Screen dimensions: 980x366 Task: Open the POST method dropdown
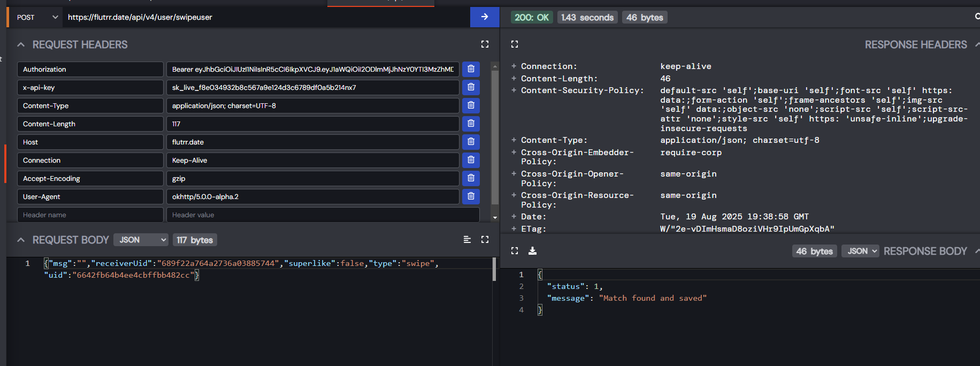pos(36,17)
